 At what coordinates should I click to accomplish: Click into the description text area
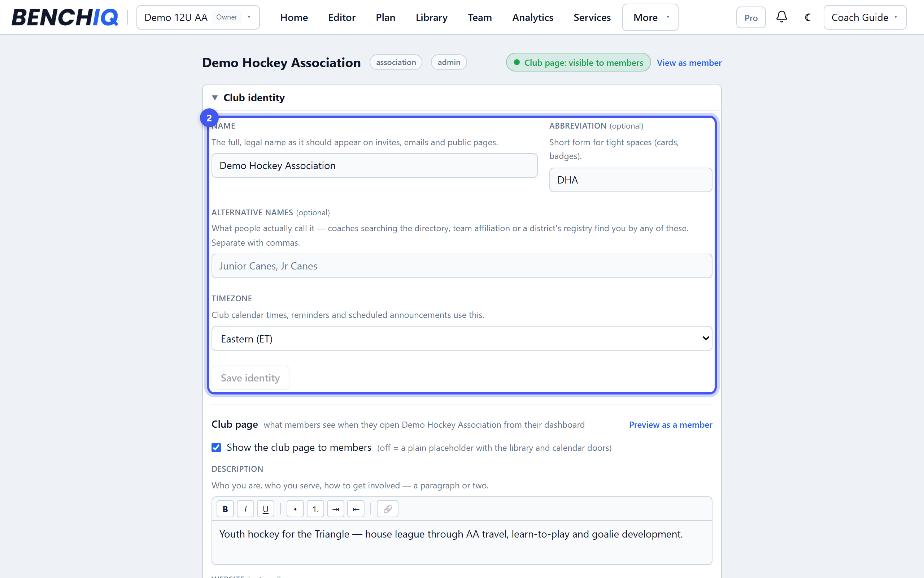(x=462, y=542)
